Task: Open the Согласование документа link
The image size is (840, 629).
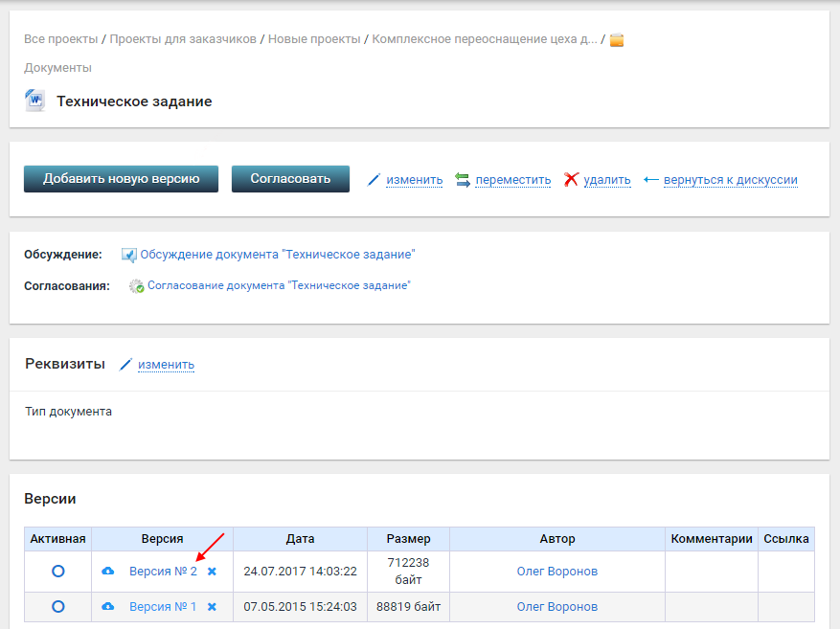Action: click(x=279, y=285)
